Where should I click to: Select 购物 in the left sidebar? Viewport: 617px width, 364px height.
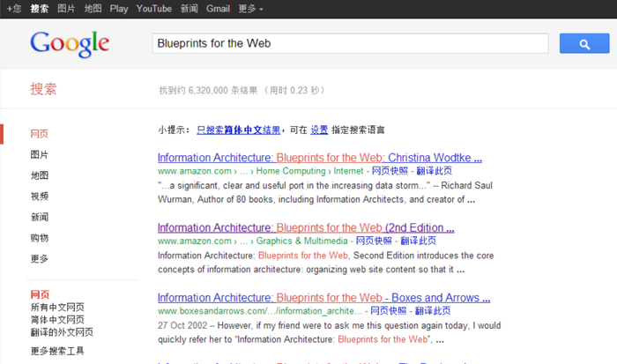point(40,238)
